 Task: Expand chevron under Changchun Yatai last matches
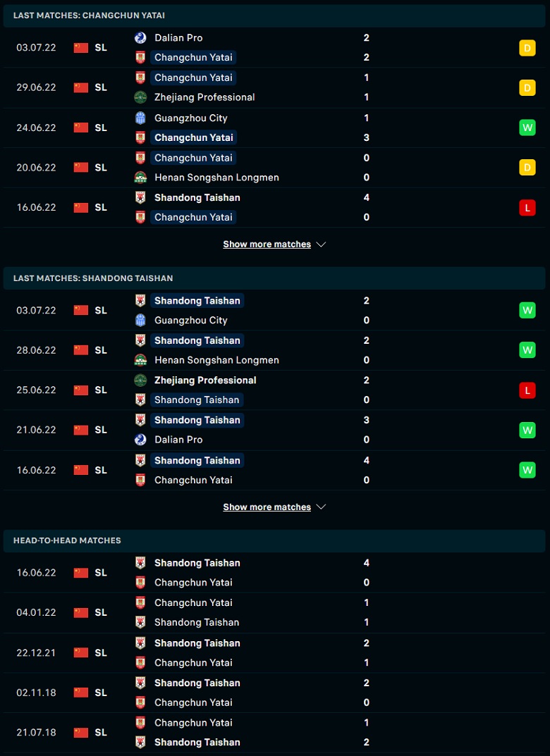coord(321,244)
